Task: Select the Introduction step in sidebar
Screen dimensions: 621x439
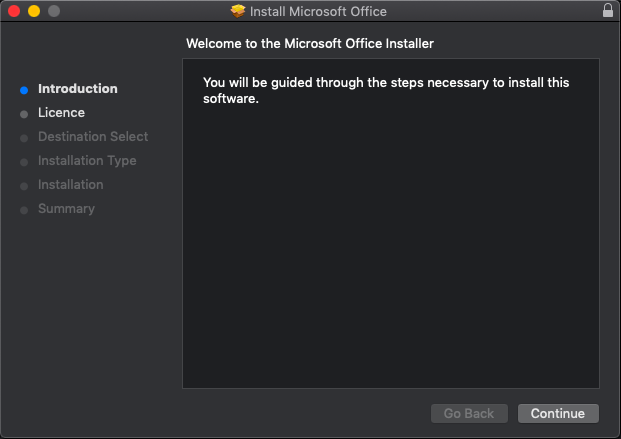Action: tap(77, 89)
